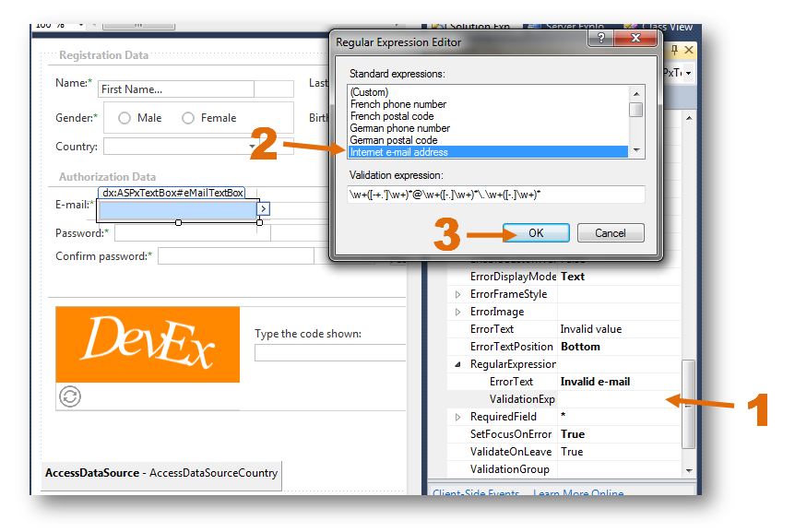The height and width of the screenshot is (532, 795).
Task: Switch to the Solution Explorer tab
Action: pyautogui.click(x=472, y=27)
